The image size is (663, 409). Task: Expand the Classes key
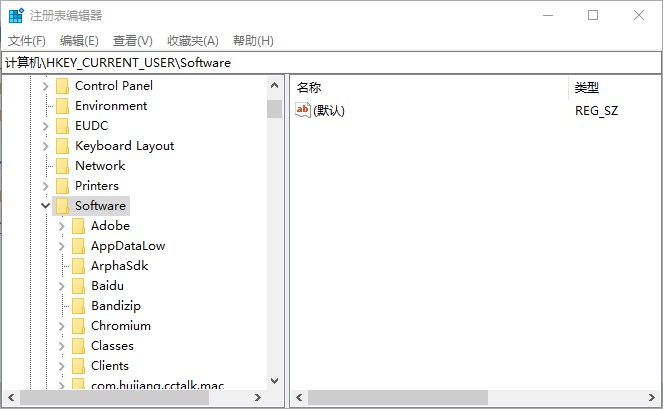(x=61, y=346)
